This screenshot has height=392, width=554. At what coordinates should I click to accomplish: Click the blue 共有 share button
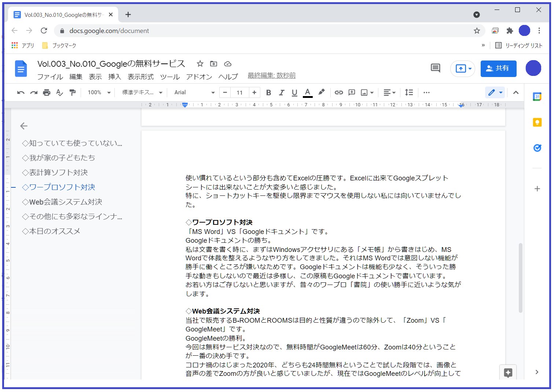click(498, 69)
